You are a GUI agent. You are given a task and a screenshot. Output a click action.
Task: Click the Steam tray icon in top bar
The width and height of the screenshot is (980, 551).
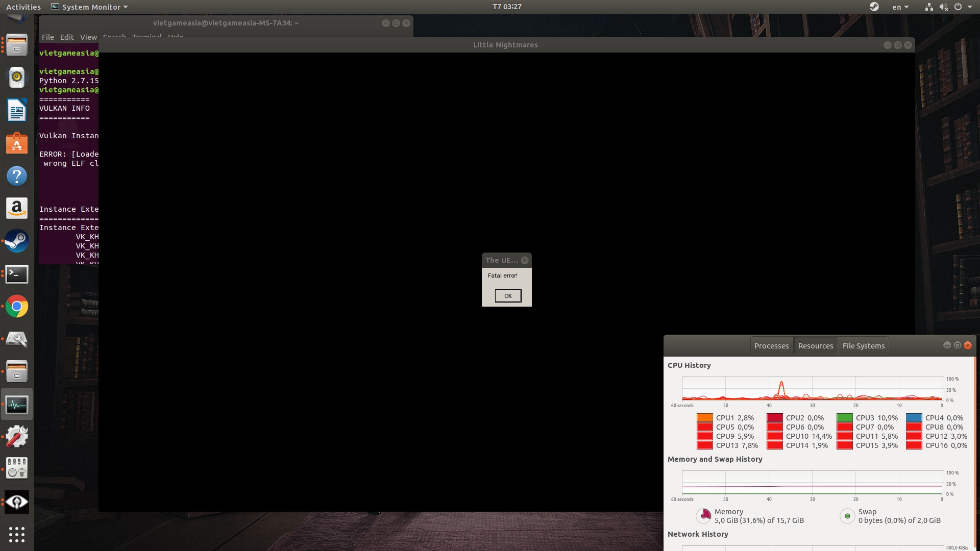point(874,7)
